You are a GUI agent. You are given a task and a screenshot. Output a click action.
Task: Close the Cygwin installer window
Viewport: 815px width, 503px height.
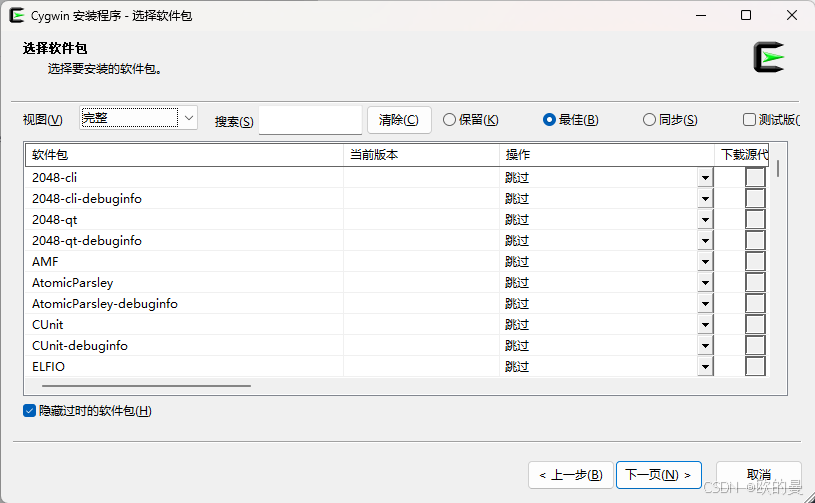coord(792,15)
